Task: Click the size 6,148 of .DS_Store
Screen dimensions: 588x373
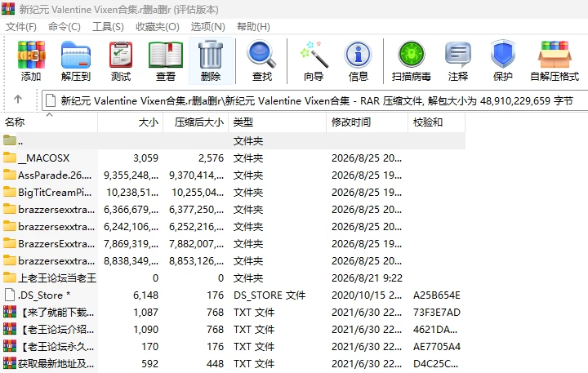Action: coord(145,295)
